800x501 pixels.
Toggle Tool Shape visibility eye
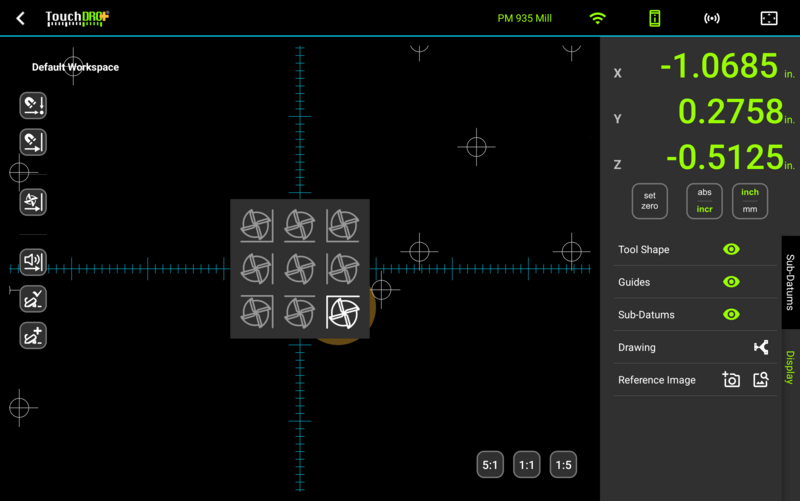click(x=731, y=249)
